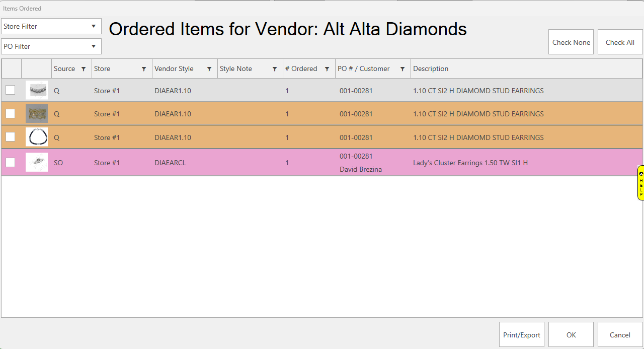644x349 pixels.
Task: Click the Source column filter icon
Action: point(84,69)
